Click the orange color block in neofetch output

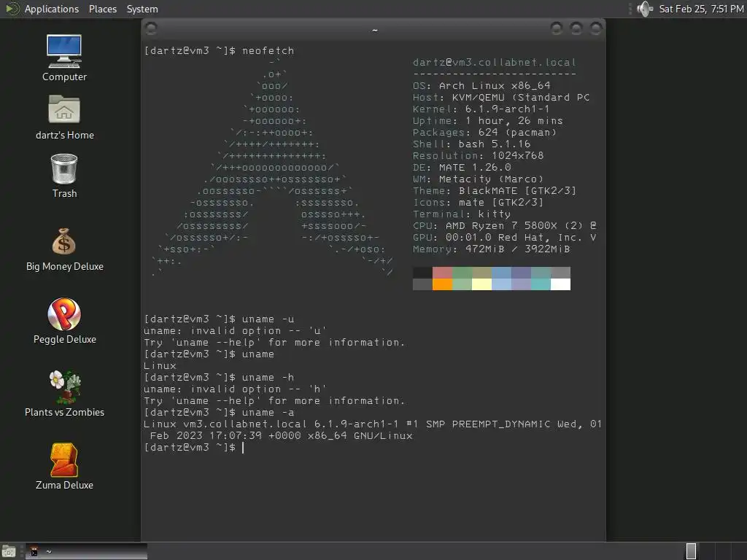coord(442,284)
